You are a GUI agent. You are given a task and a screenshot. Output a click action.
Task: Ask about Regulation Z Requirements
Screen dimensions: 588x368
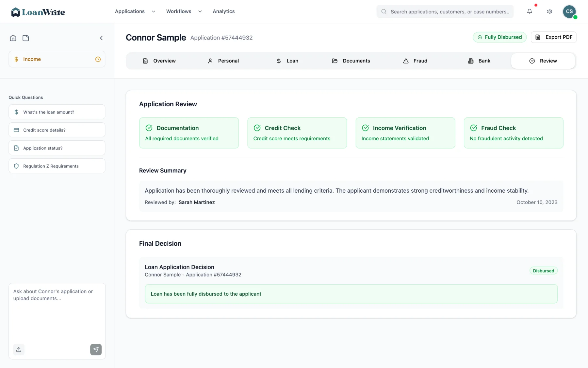57,166
